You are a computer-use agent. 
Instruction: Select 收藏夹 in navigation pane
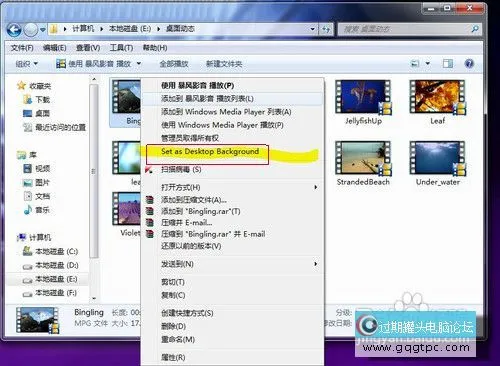pyautogui.click(x=34, y=86)
